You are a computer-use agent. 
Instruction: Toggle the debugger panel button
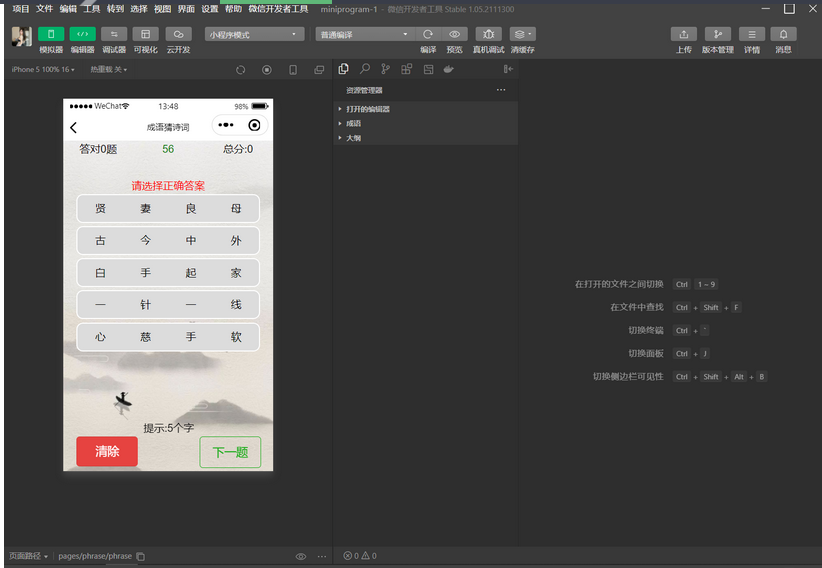pos(114,34)
